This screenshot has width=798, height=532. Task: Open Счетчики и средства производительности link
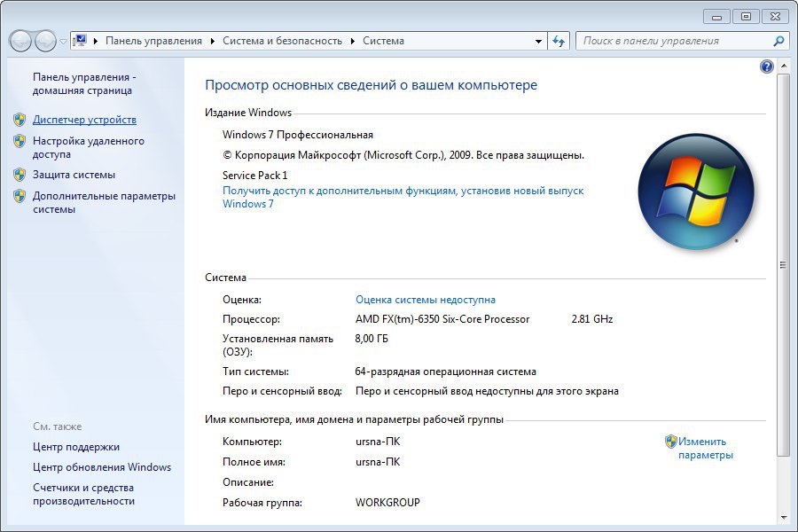click(83, 495)
